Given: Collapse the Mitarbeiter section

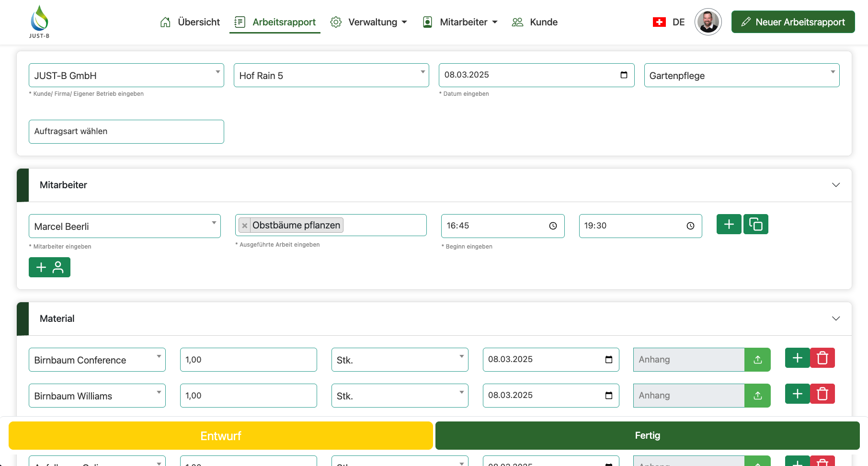Looking at the screenshot, I should 835,185.
